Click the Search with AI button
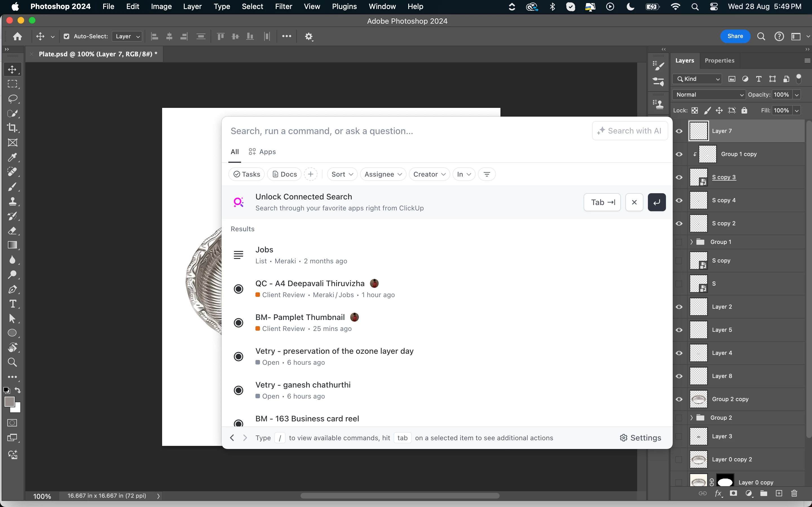Viewport: 812px width, 507px height. 630,131
